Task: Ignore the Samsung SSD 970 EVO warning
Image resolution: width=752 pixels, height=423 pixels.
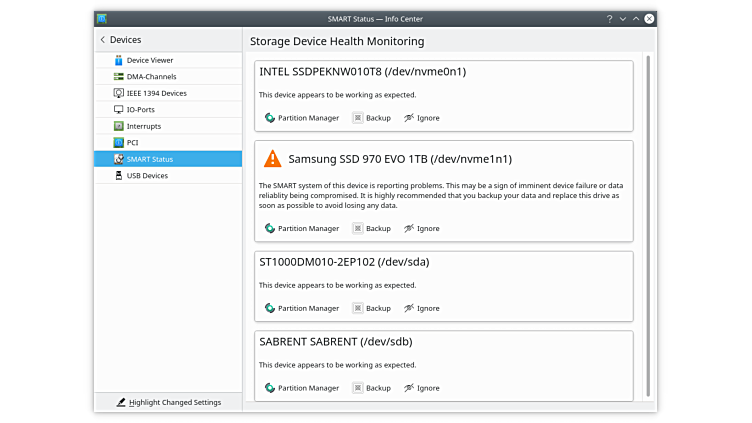Action: 421,228
